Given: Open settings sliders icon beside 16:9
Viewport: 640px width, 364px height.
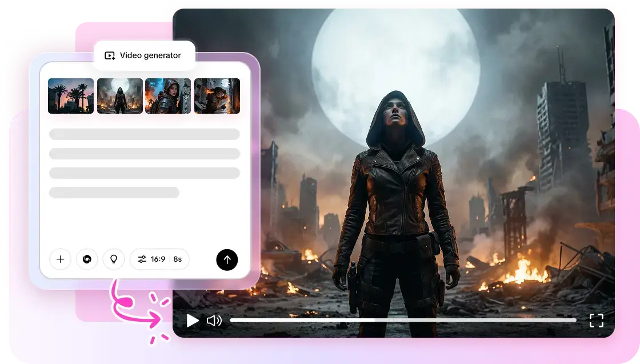Looking at the screenshot, I should click(x=142, y=259).
